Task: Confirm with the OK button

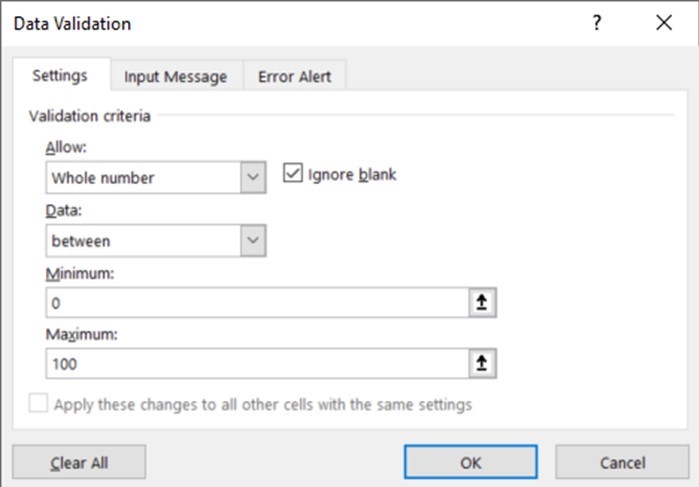Action: tap(471, 462)
